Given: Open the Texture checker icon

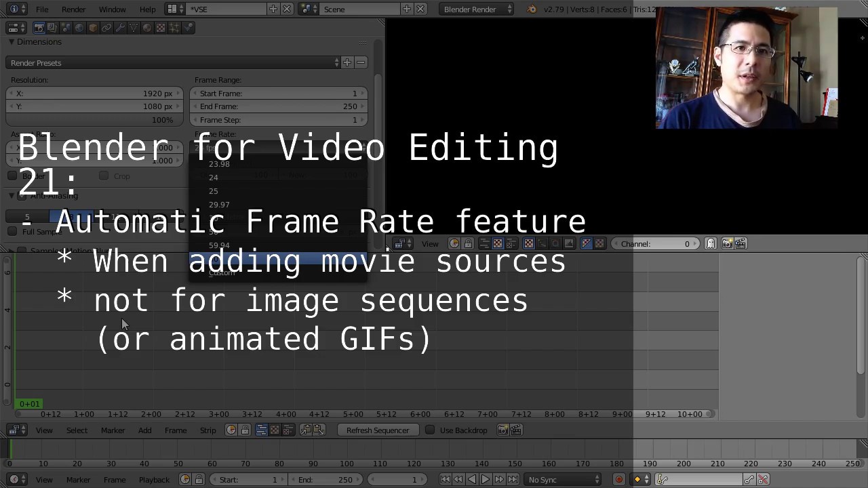Looking at the screenshot, I should [x=161, y=28].
